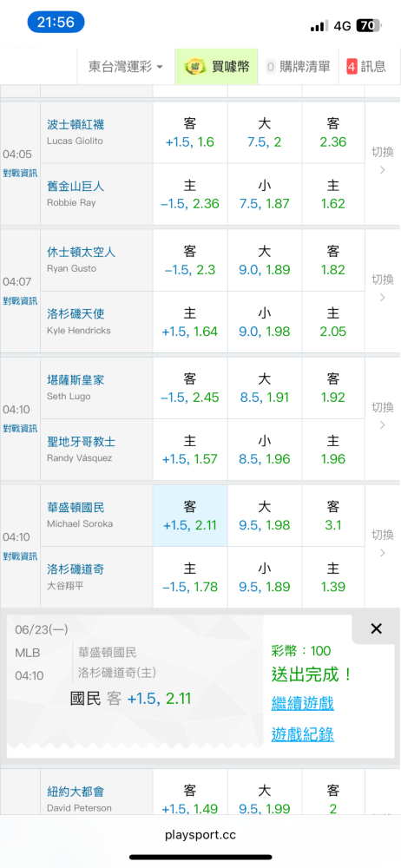The width and height of the screenshot is (401, 868).
Task: Close the bet confirmation slip
Action: [x=376, y=628]
